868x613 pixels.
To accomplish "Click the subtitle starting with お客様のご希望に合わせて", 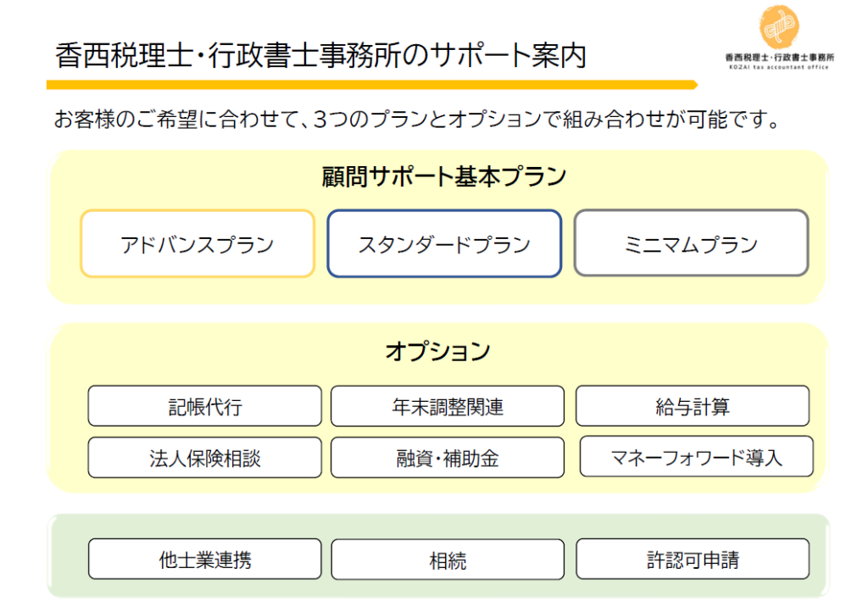I will [x=417, y=119].
